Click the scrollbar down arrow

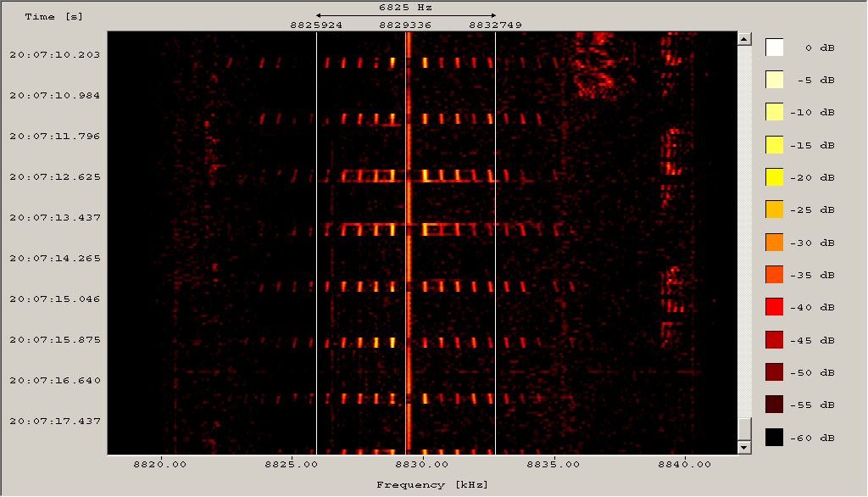pos(744,447)
